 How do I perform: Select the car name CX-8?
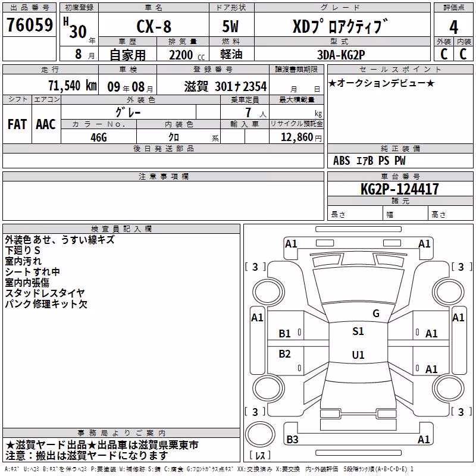click(x=154, y=26)
